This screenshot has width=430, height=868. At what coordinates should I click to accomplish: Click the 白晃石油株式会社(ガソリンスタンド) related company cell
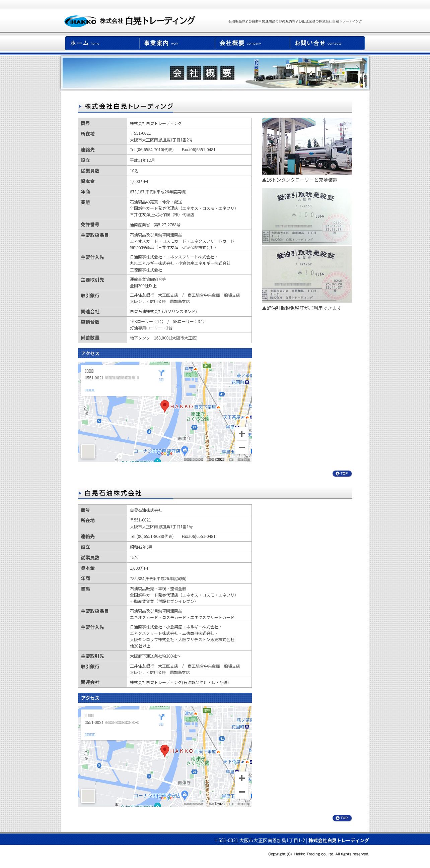click(x=189, y=311)
